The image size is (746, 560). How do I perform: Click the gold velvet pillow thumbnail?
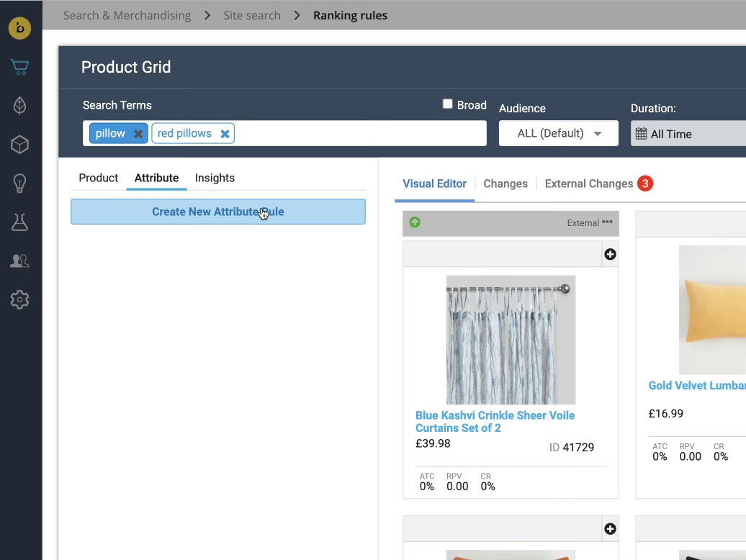[x=712, y=310]
